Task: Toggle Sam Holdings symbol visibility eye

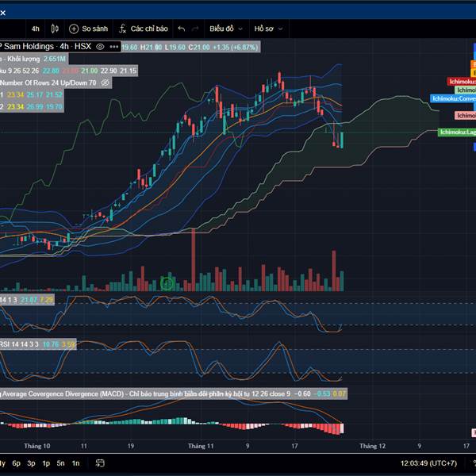Action: pos(100,47)
